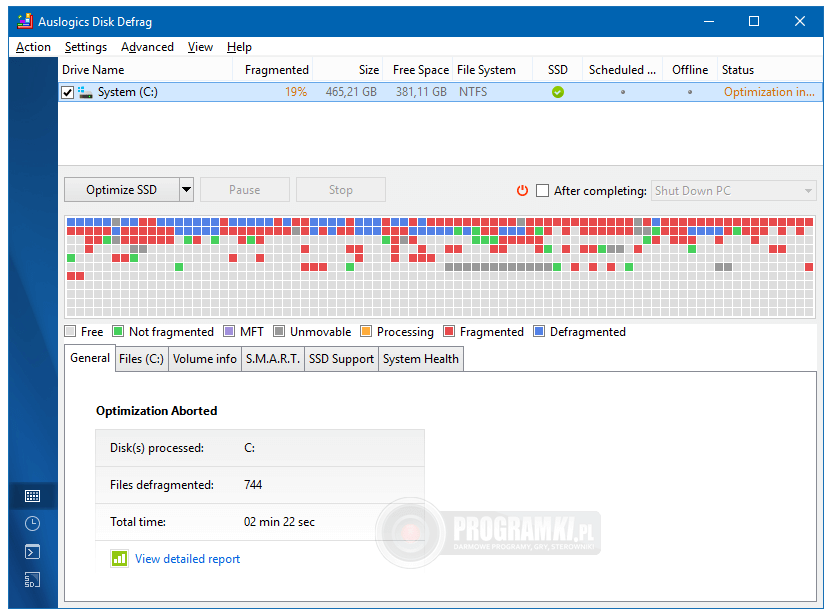Sort by the Free Space column header
This screenshot has height=616, width=833.
click(418, 70)
